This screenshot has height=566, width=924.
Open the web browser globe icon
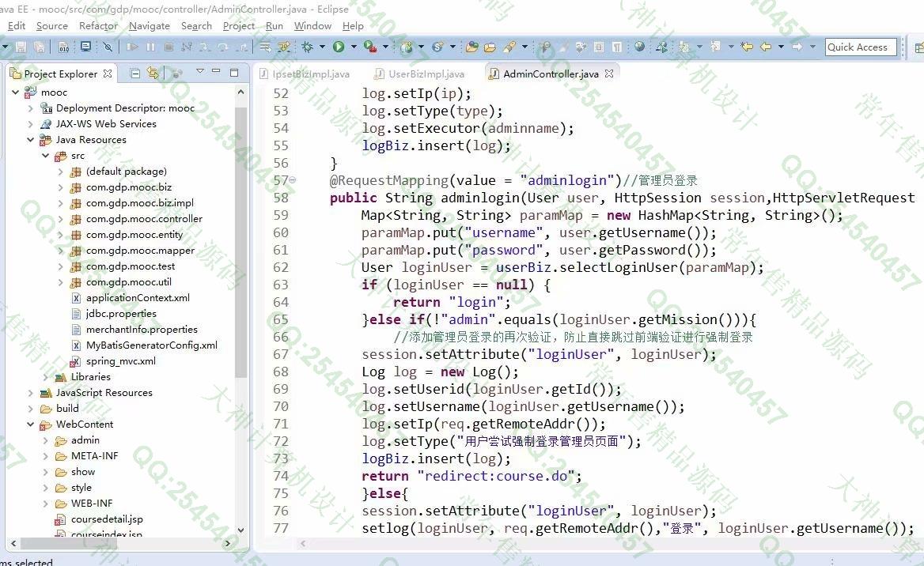pos(639,47)
